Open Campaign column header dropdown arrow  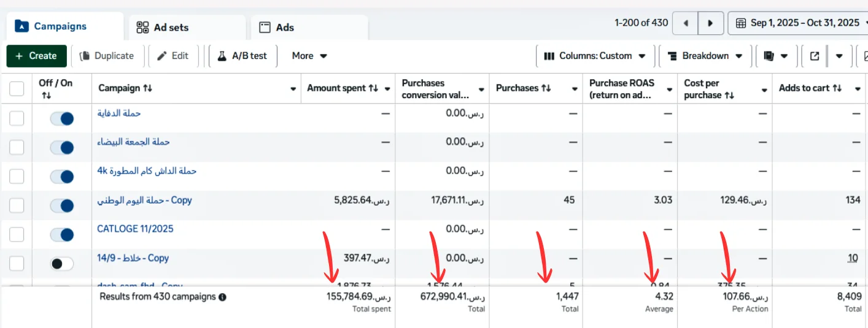click(x=293, y=89)
